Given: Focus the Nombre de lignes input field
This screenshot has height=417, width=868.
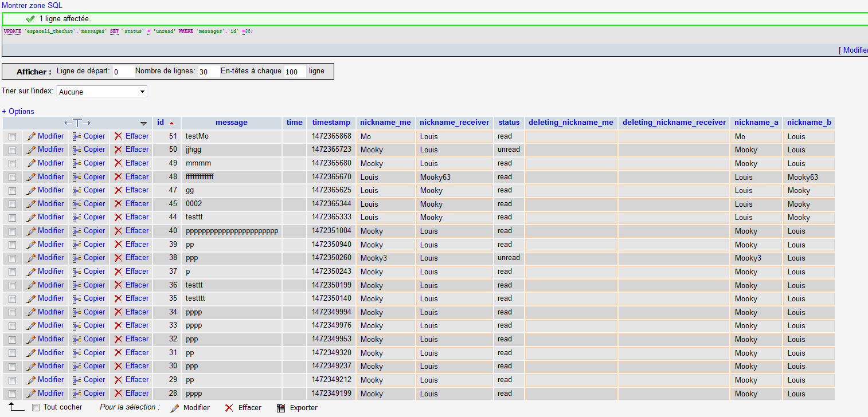Looking at the screenshot, I should 209,72.
